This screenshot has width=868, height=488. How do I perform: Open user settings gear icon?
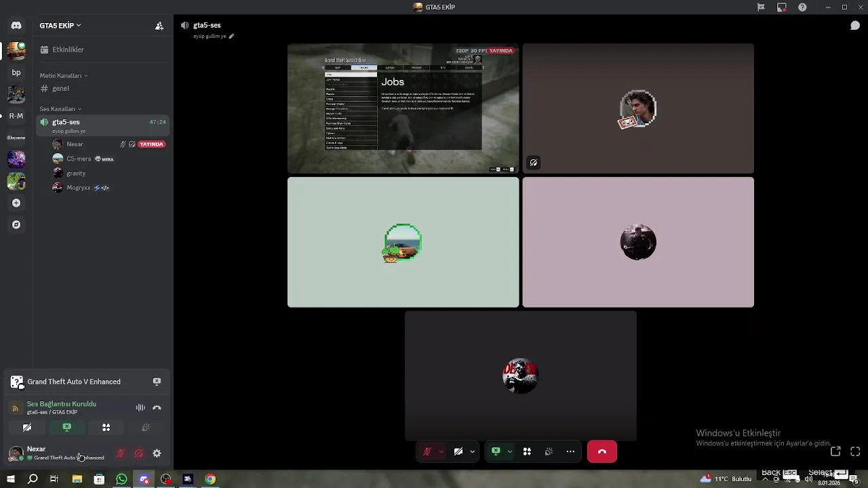[157, 453]
